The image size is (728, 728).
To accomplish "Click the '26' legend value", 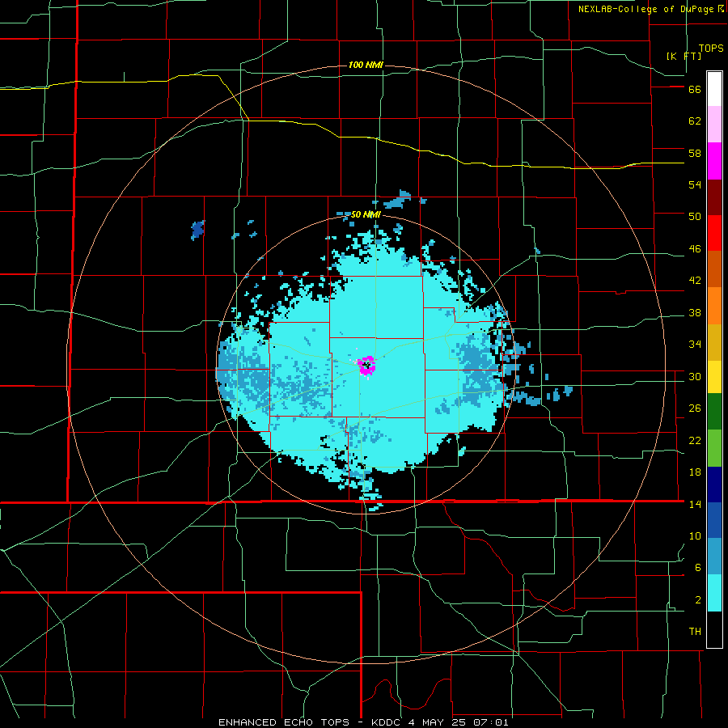I will point(695,408).
